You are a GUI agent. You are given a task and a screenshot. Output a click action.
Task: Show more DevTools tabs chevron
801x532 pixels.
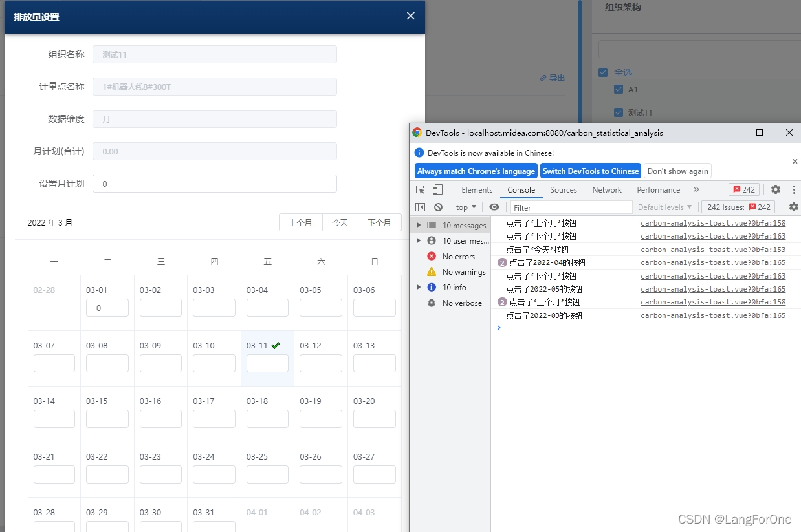[x=696, y=189]
